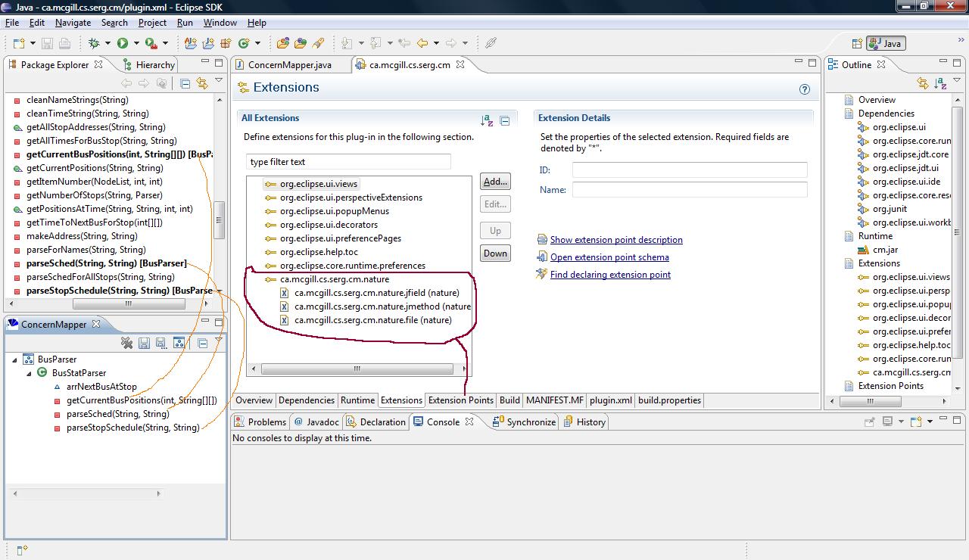Image resolution: width=969 pixels, height=560 pixels.
Task: Click the Down button
Action: 495,254
